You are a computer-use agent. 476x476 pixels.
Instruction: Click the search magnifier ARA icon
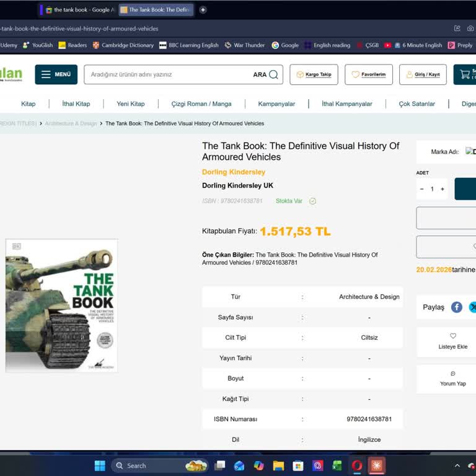coord(273,74)
